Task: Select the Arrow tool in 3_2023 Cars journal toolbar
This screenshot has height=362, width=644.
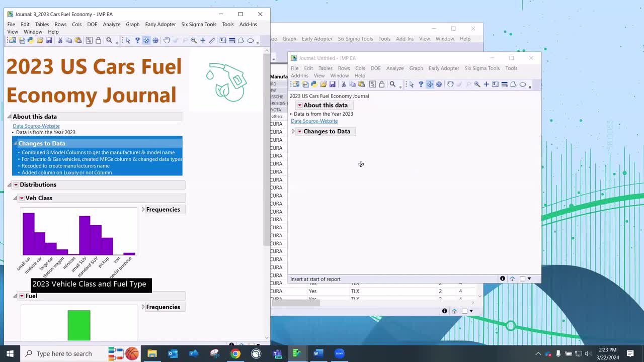Action: pyautogui.click(x=128, y=41)
